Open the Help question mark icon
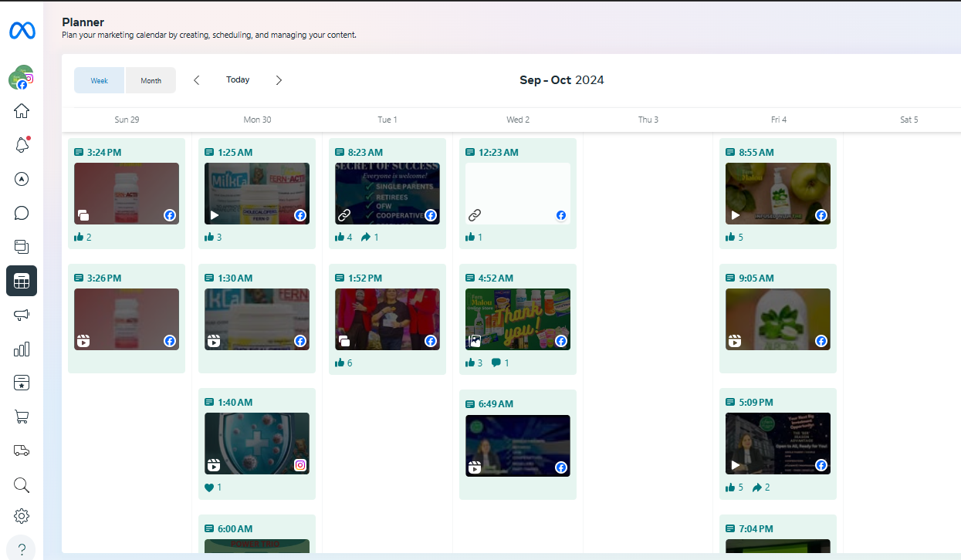Screen dimensions: 961x560 point(21,548)
